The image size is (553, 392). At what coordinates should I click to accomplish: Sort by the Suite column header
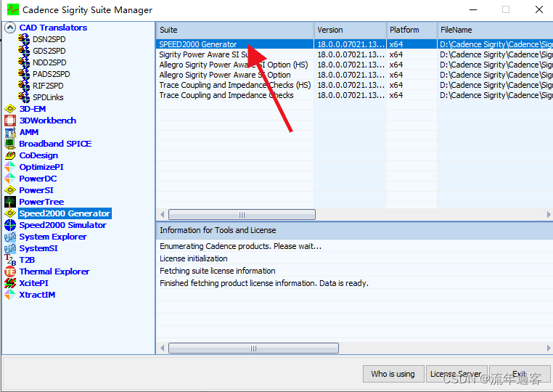pyautogui.click(x=235, y=30)
